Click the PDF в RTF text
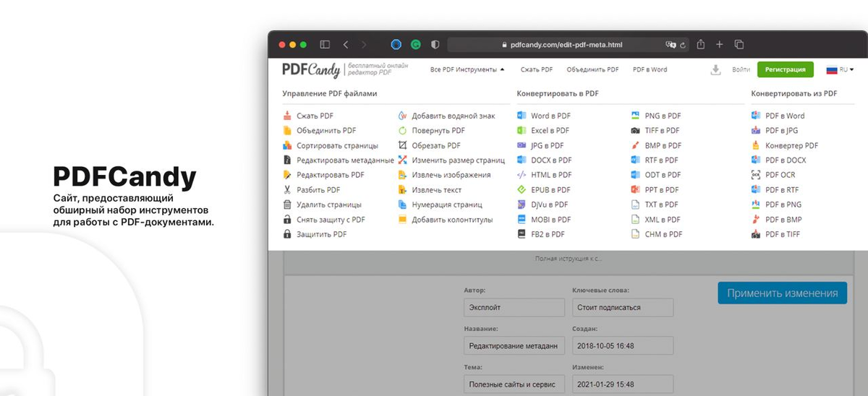The width and height of the screenshot is (868, 396). 782,190
